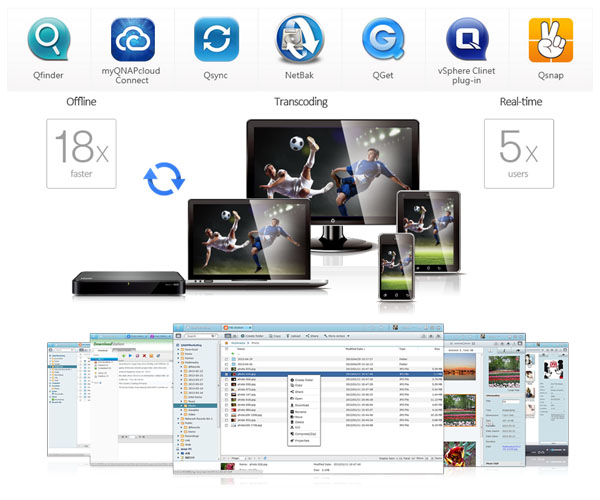600x500 pixels.
Task: Click the Multimedia breadcrumb link
Action: coord(238,343)
